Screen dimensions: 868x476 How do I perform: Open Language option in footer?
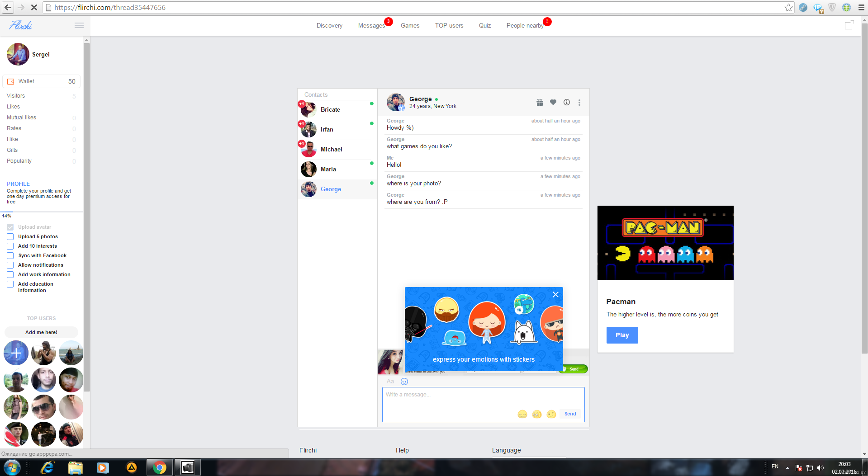(506, 450)
